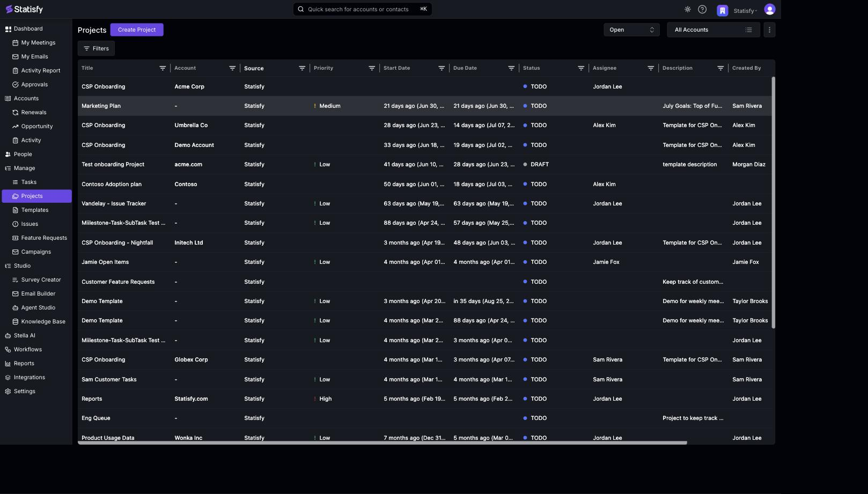This screenshot has width=868, height=494.
Task: Click the Stella AI icon
Action: pyautogui.click(x=8, y=336)
